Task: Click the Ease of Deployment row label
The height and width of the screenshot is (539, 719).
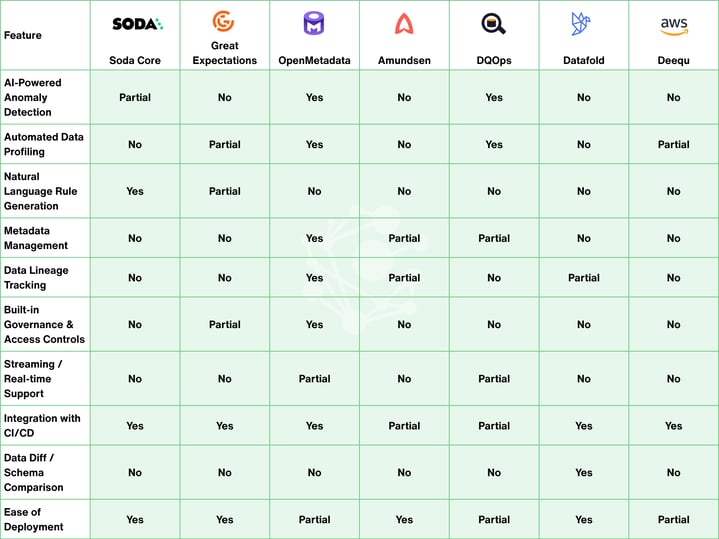Action: (33, 519)
